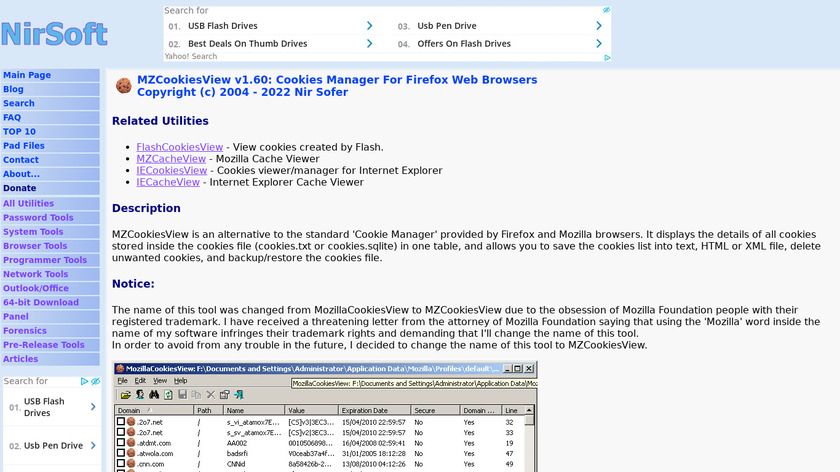Open the IECookiesView link
Screen dimensions: 840x472
pyautogui.click(x=171, y=170)
